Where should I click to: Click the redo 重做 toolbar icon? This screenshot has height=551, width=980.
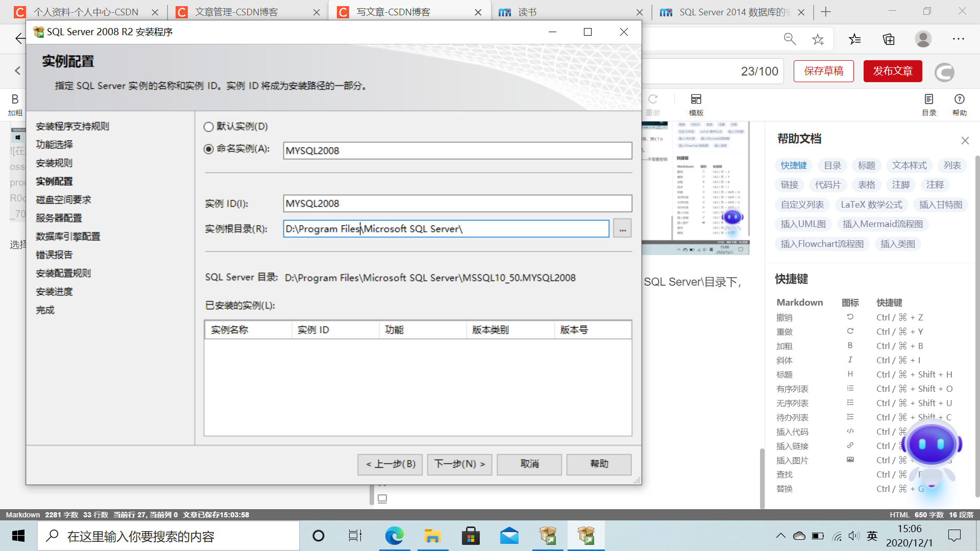[653, 105]
